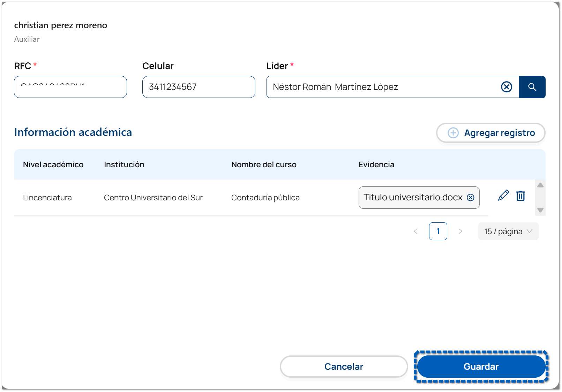Focus the RFC input field
562x392 pixels.
point(70,87)
